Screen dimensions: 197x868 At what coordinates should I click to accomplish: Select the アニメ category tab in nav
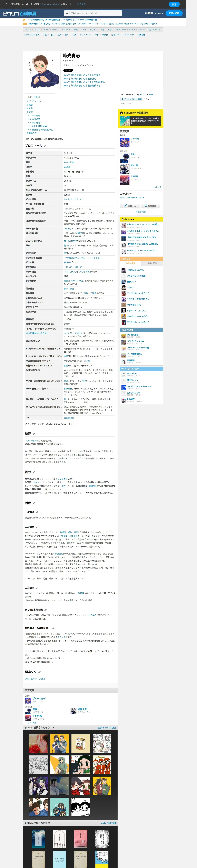coord(28,30)
